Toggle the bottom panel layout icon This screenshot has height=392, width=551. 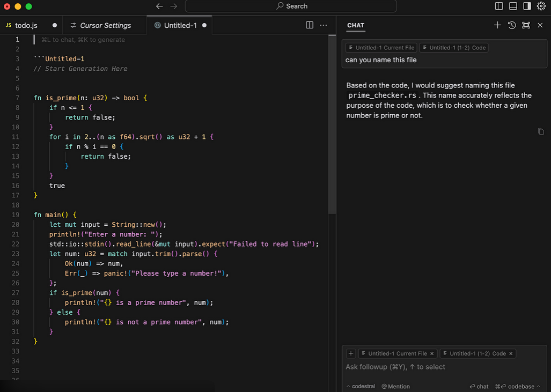(x=513, y=6)
